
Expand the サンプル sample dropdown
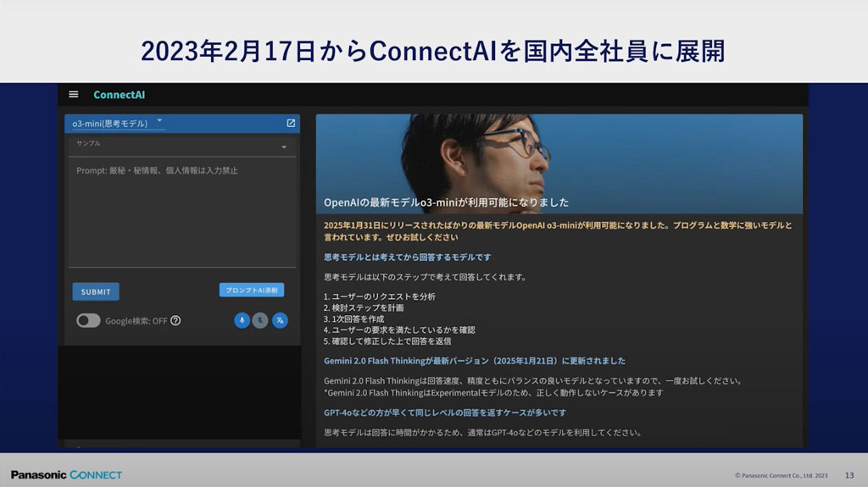coord(182,146)
